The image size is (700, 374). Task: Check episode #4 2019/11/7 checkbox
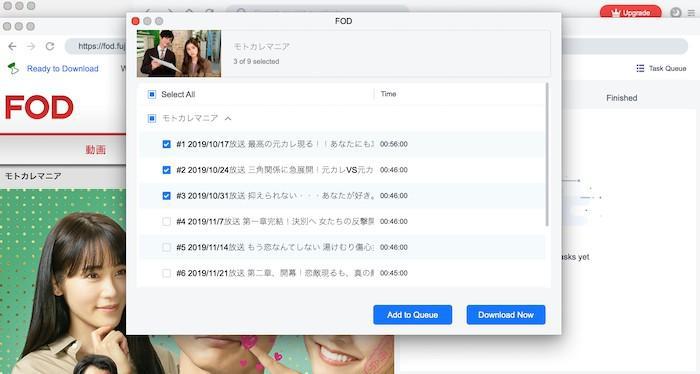coord(167,221)
